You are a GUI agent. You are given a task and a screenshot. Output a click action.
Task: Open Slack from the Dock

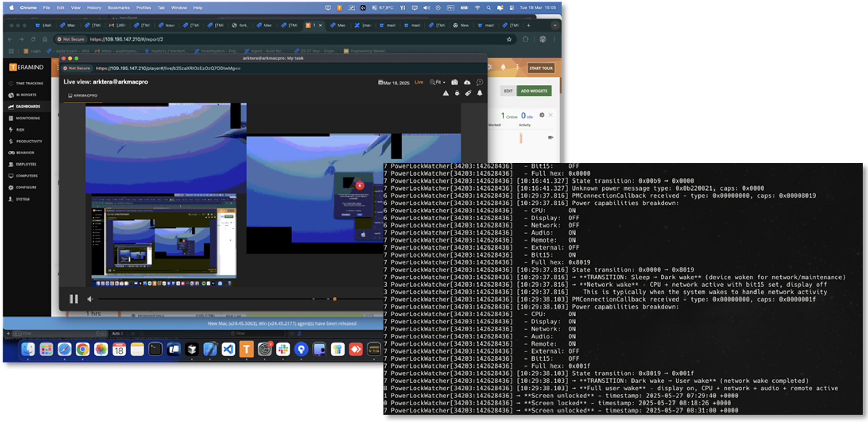coord(283,349)
